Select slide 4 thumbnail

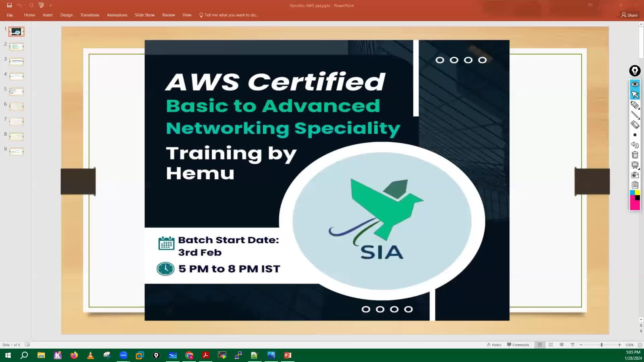click(x=16, y=76)
